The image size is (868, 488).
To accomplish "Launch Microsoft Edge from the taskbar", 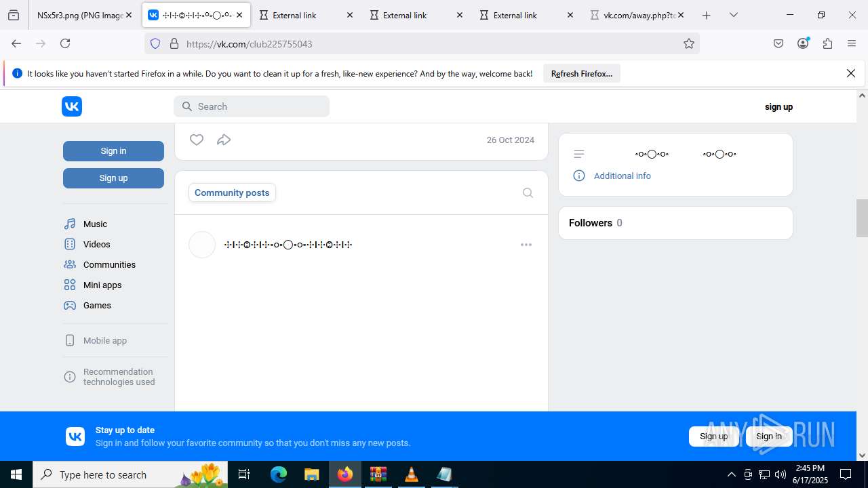I will pos(279,474).
